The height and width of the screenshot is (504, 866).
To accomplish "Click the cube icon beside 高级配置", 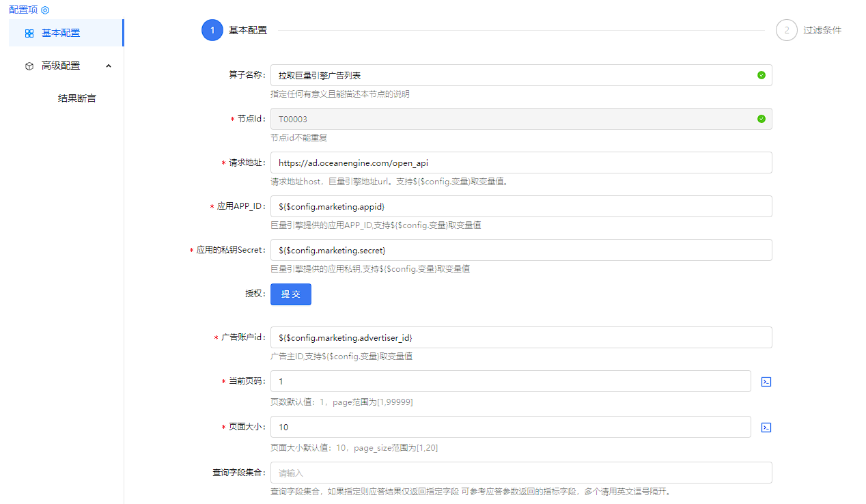I will (x=29, y=66).
